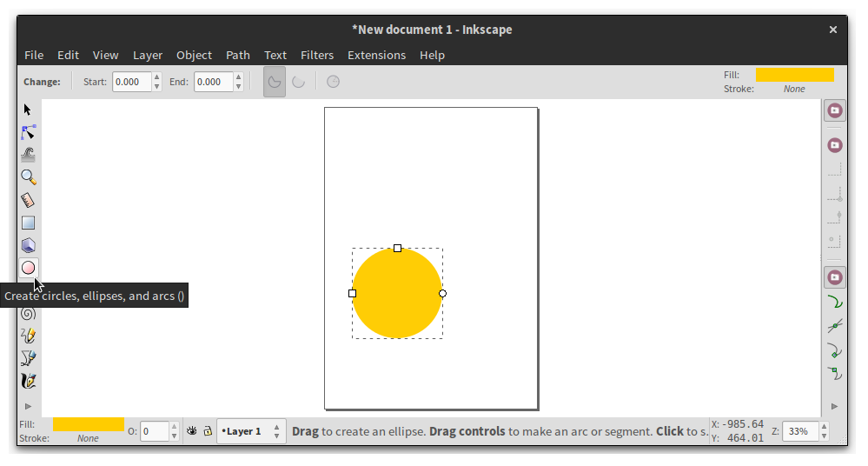Click the yellow circle on the canvas
Screen dimensions: 868x466
397,293
